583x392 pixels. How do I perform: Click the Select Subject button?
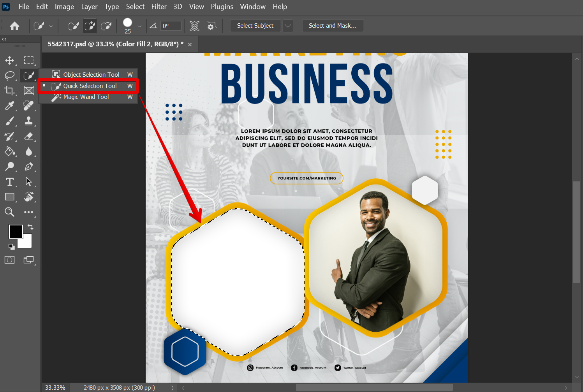pyautogui.click(x=255, y=26)
